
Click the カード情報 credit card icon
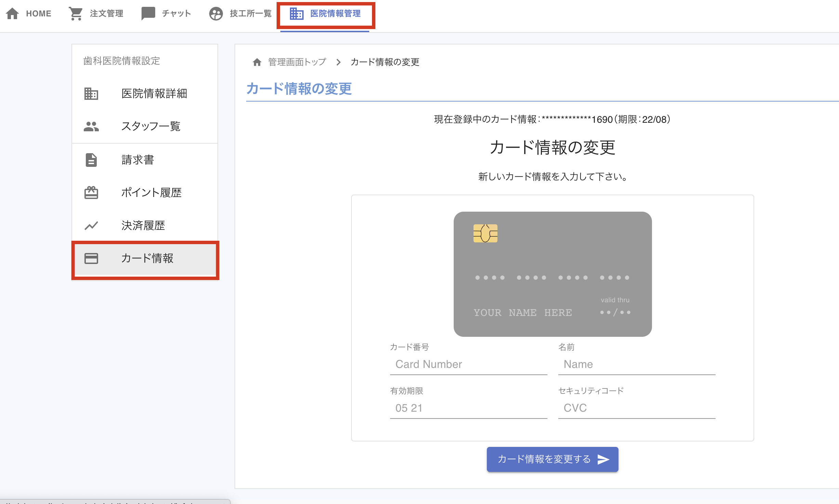coord(91,258)
